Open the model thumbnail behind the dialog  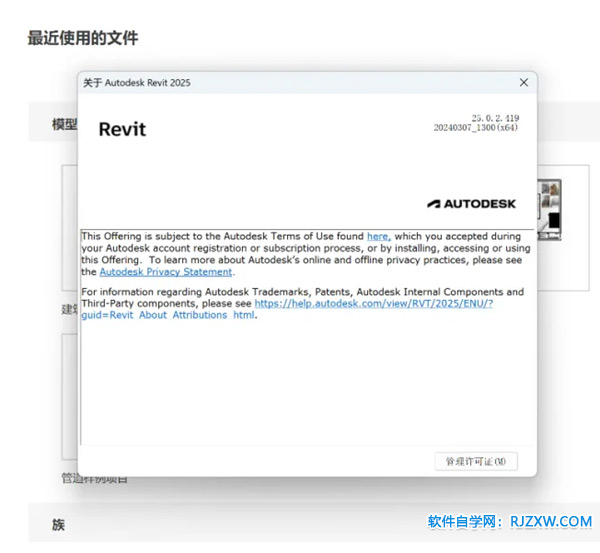(549, 209)
